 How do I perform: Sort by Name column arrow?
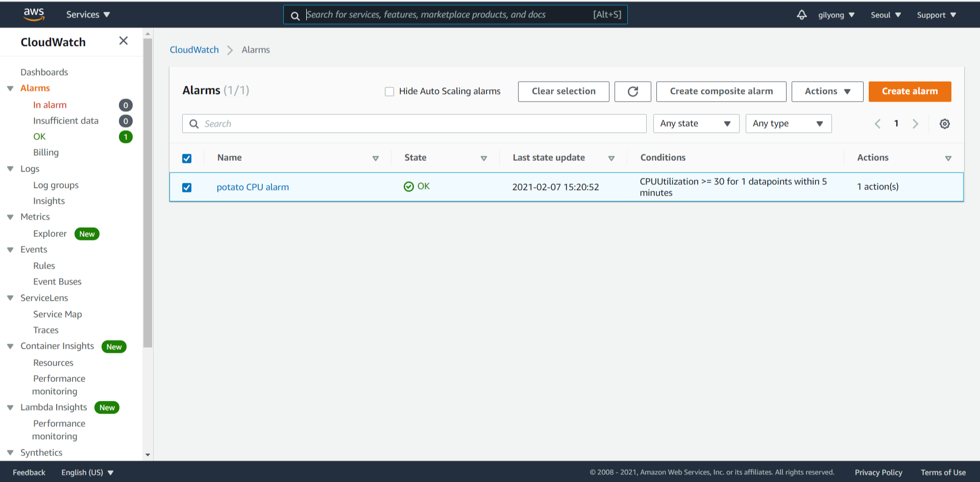pyautogui.click(x=376, y=158)
